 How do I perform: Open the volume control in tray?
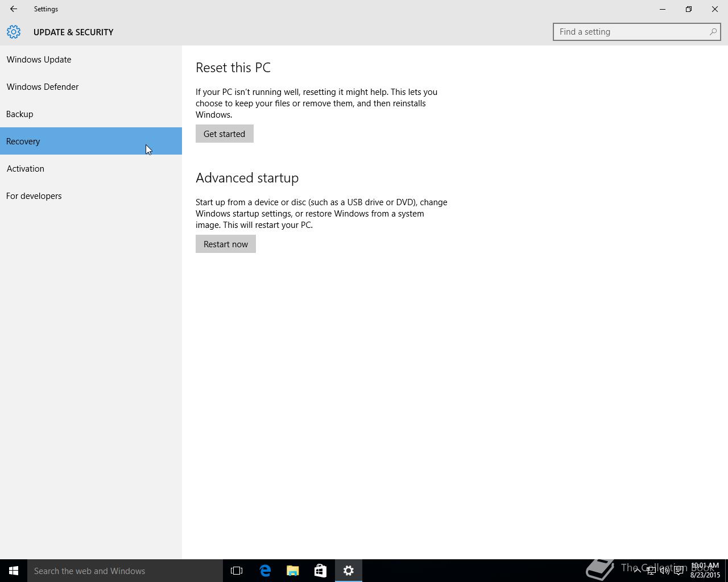[x=664, y=571]
